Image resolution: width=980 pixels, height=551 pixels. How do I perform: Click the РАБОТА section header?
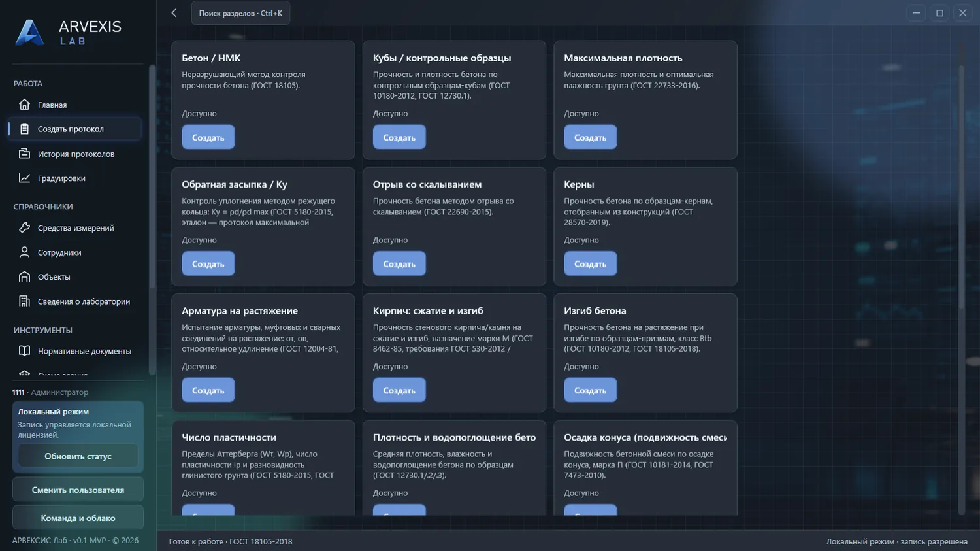tap(28, 84)
